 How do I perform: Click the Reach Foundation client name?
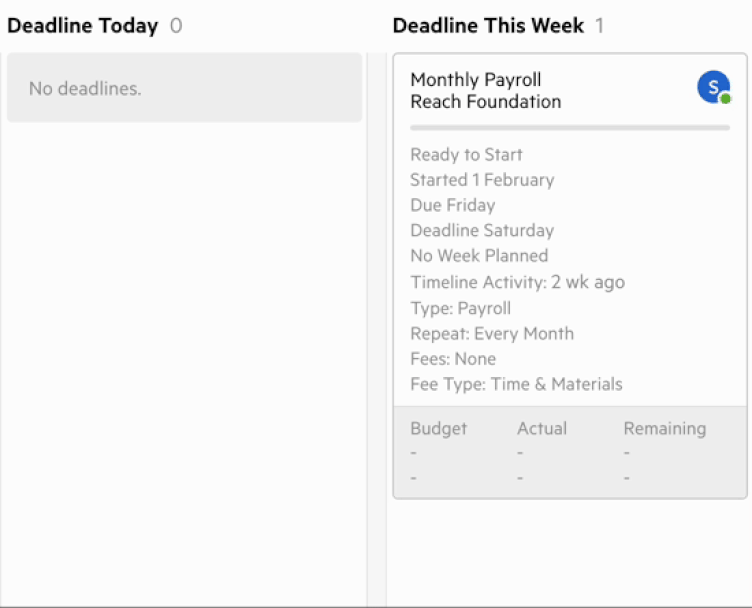[x=485, y=102]
